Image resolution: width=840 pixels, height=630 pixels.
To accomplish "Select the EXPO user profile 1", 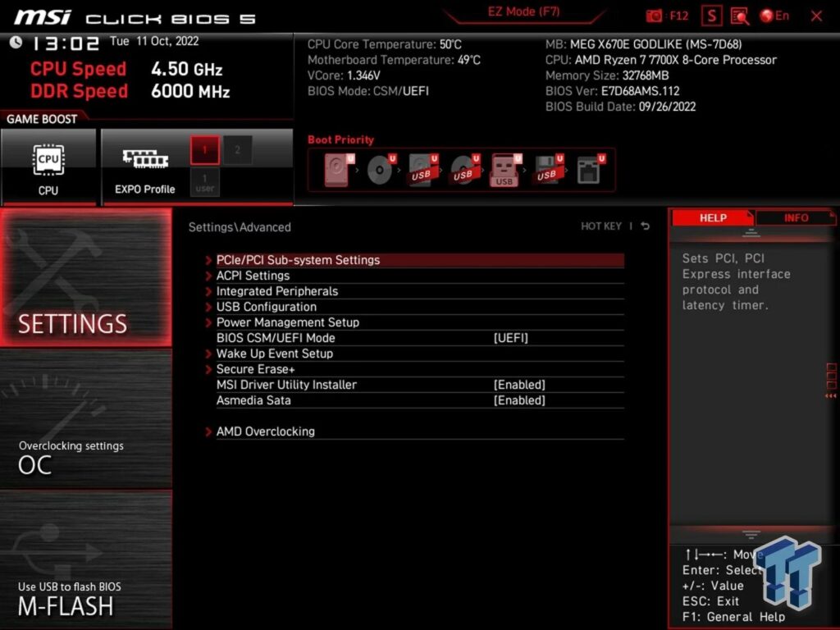I will (204, 183).
